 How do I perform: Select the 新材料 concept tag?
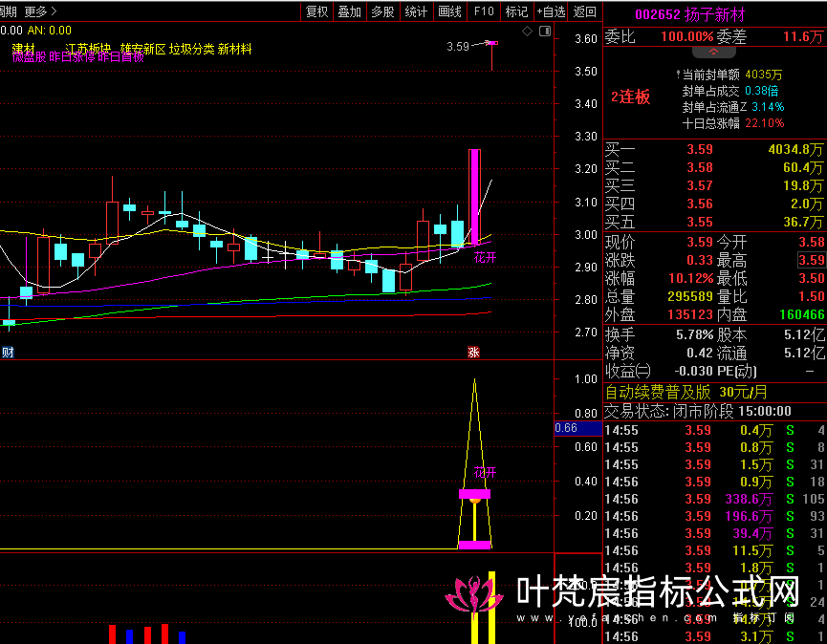pos(234,49)
